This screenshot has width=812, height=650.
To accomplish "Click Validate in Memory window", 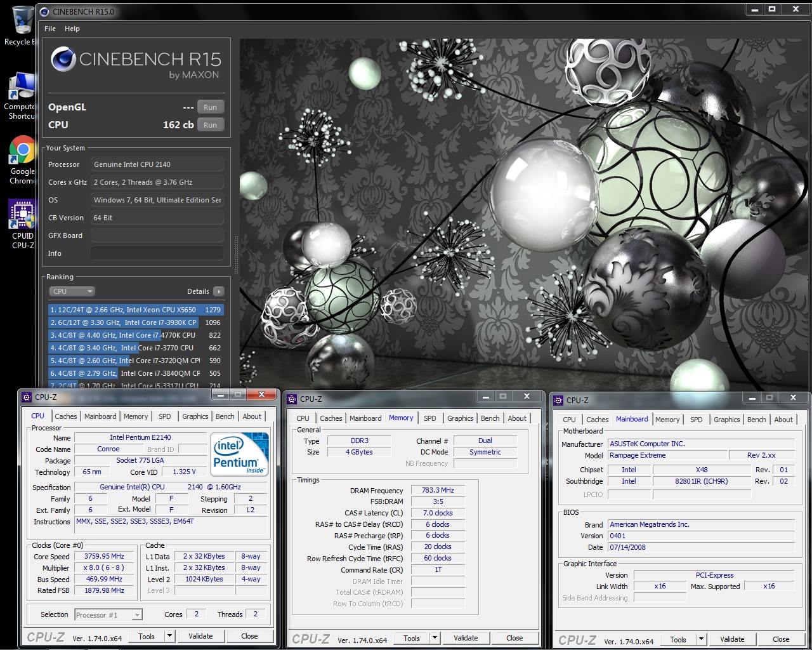I will click(466, 638).
